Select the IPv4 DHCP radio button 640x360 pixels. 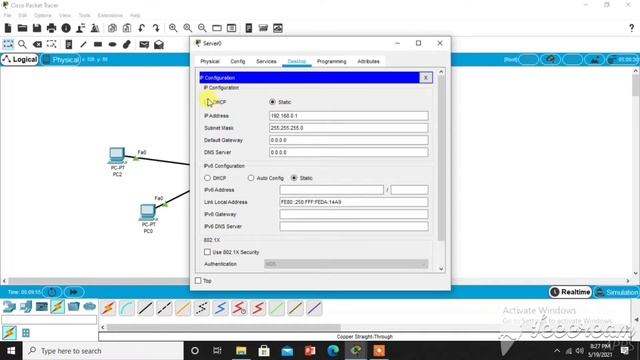click(208, 102)
